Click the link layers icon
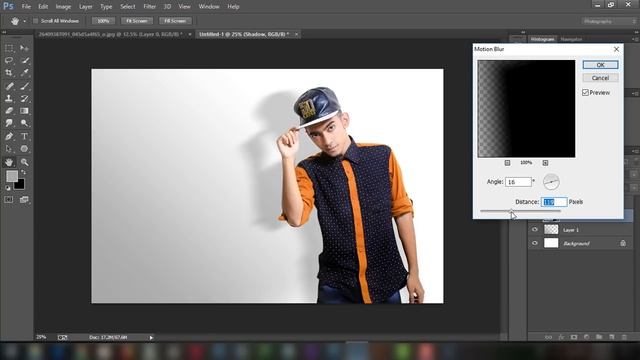The height and width of the screenshot is (360, 640). (548, 337)
